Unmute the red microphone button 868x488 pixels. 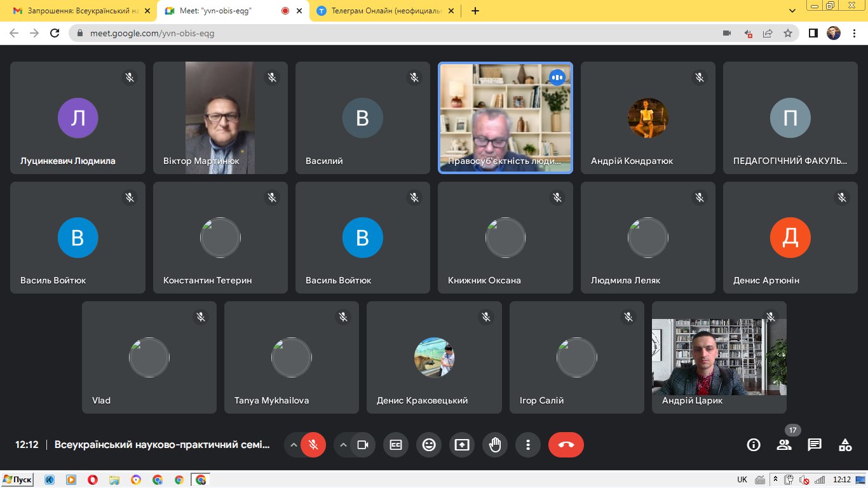(x=313, y=445)
